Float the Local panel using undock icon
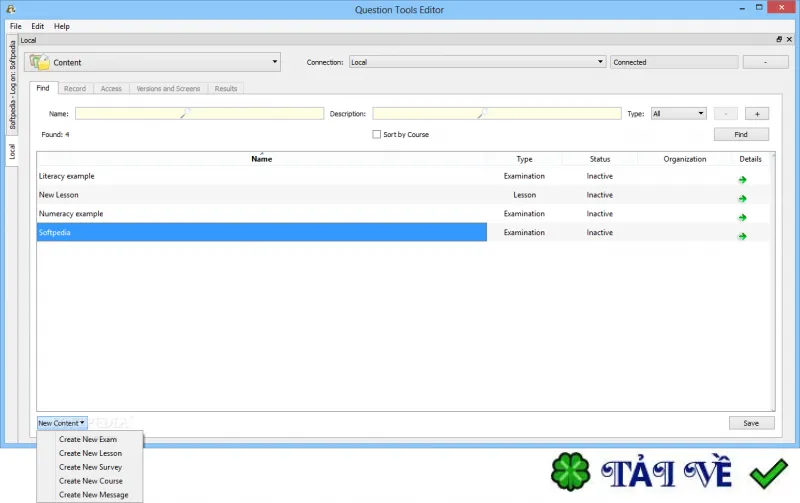800x503 pixels. pyautogui.click(x=779, y=39)
